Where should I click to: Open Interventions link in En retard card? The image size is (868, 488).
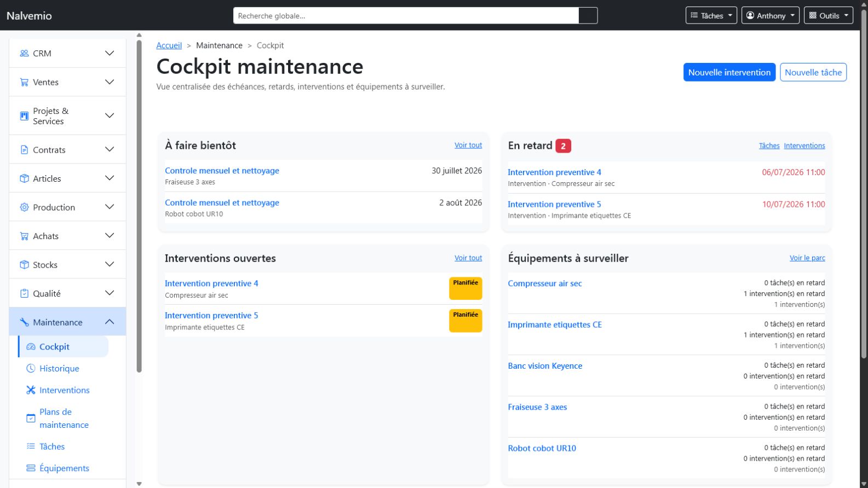click(x=804, y=146)
